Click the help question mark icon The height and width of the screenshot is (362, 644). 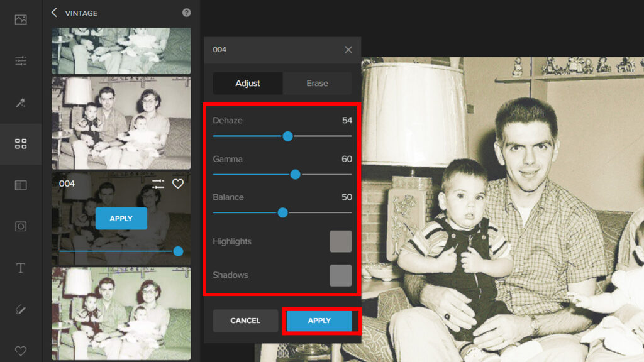click(186, 13)
